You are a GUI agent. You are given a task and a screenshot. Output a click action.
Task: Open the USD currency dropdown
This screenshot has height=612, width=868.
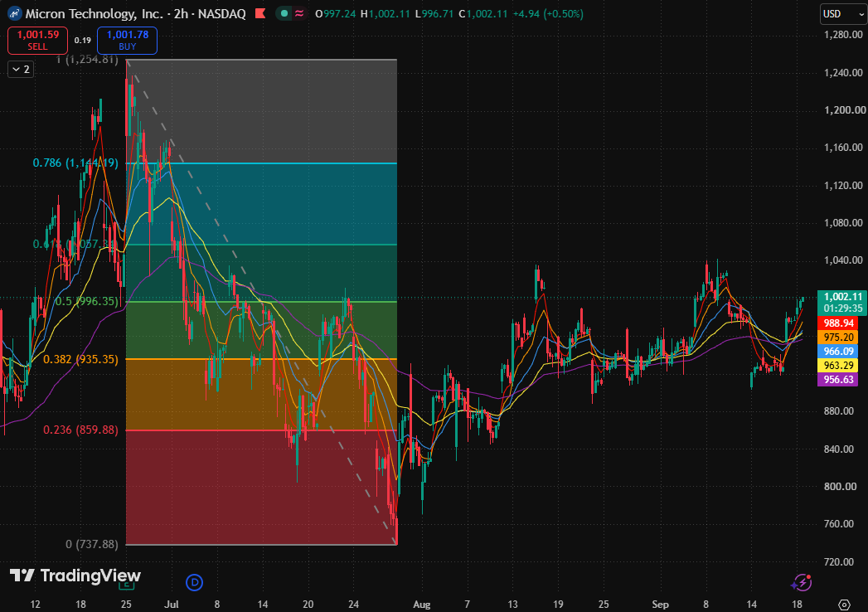(x=843, y=14)
